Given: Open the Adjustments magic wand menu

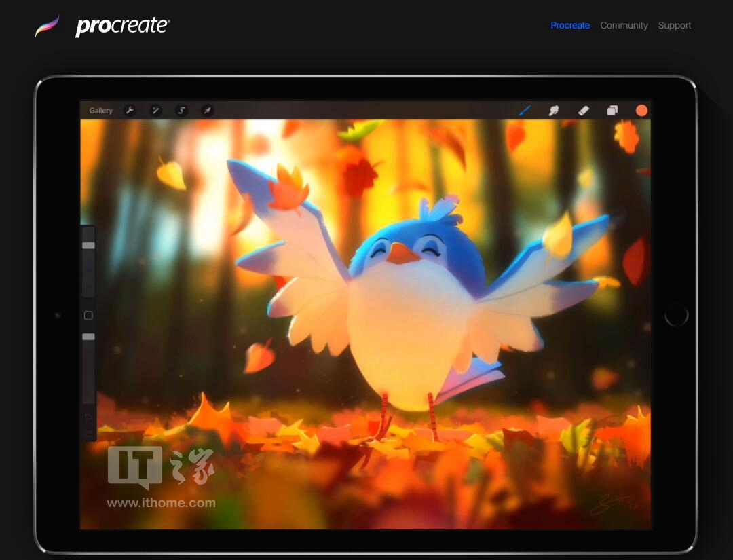Looking at the screenshot, I should 155,111.
